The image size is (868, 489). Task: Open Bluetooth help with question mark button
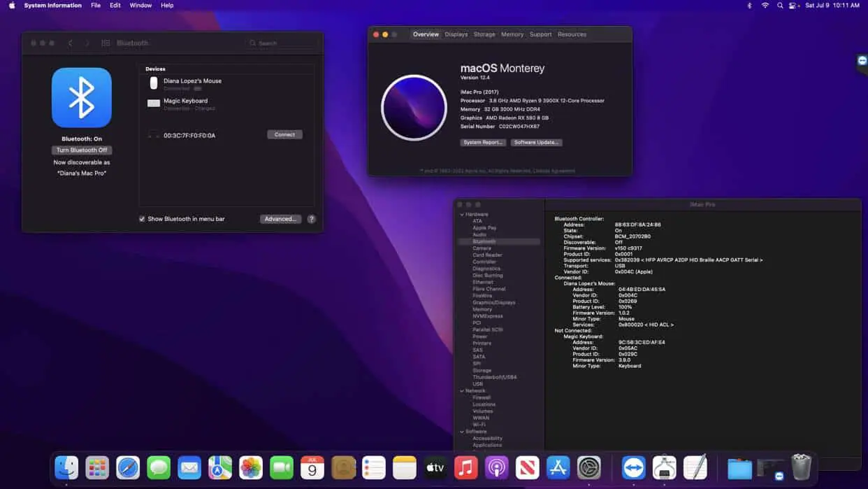312,219
